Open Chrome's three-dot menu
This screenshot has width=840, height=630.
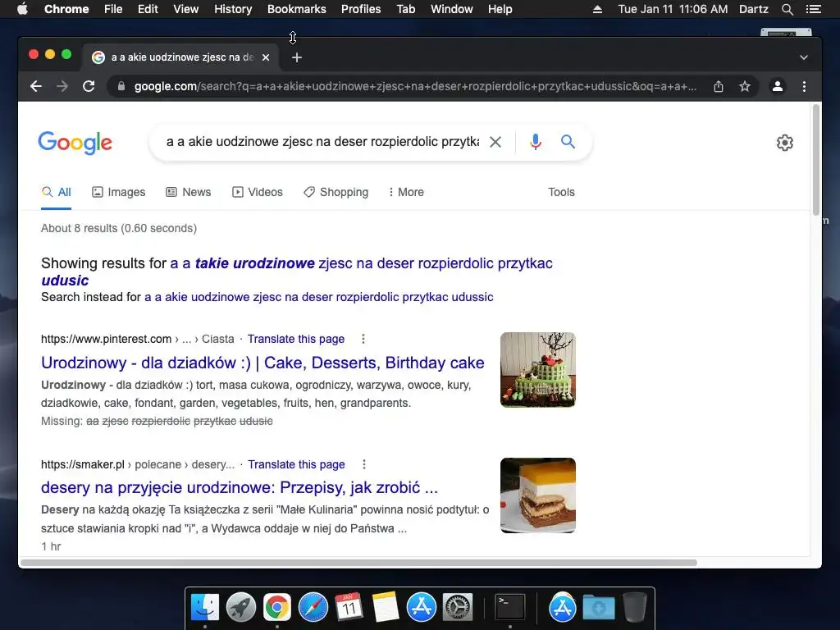tap(804, 86)
